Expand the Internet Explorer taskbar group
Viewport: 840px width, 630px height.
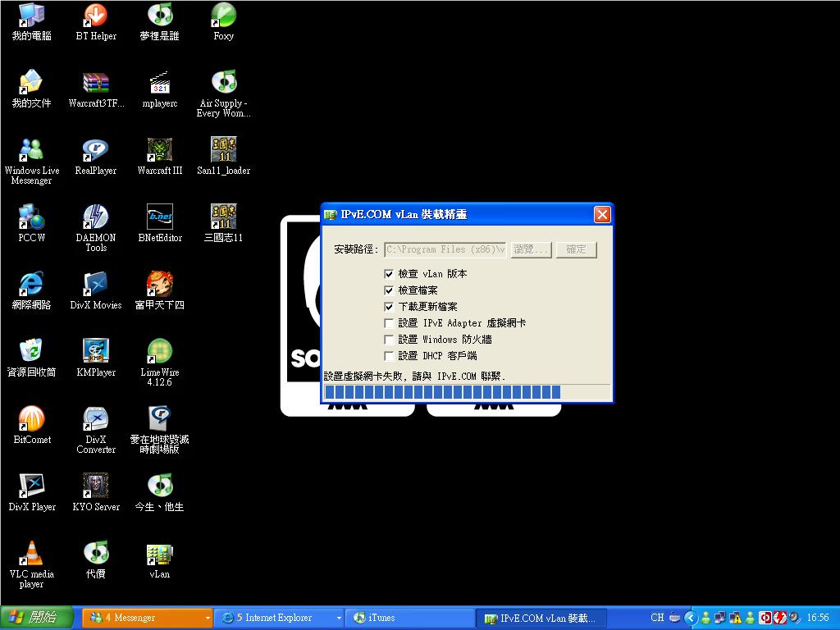(339, 617)
